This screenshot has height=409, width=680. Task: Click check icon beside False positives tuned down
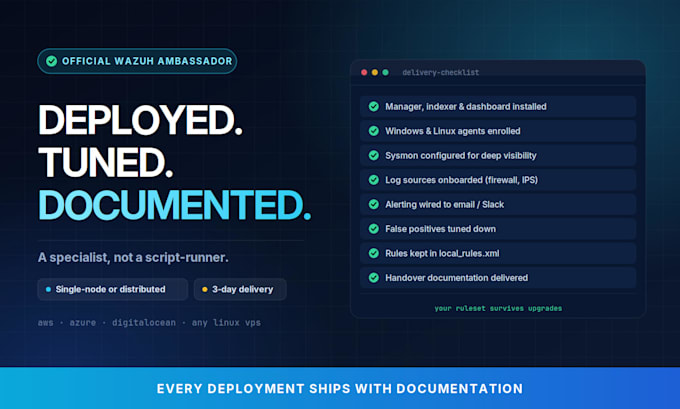[373, 229]
